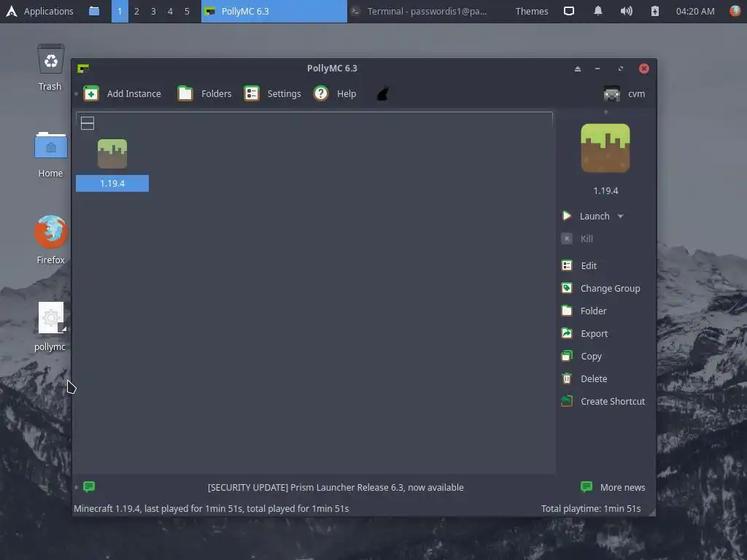
Task: Switch to workspace 3
Action: [153, 12]
